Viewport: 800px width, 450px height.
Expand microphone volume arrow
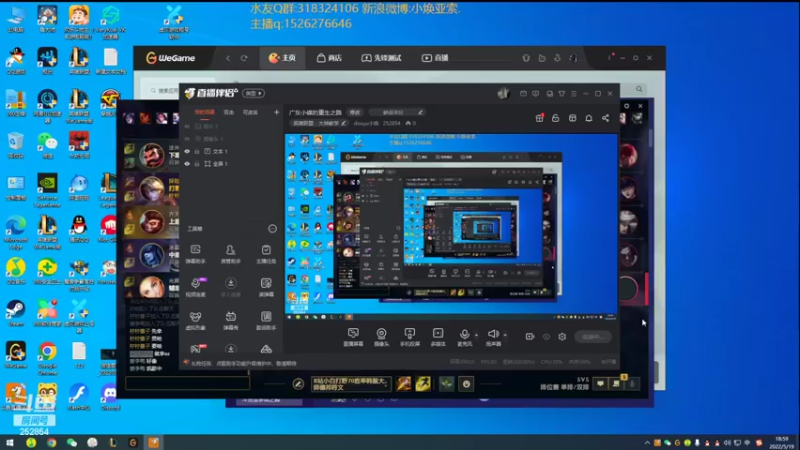point(477,335)
